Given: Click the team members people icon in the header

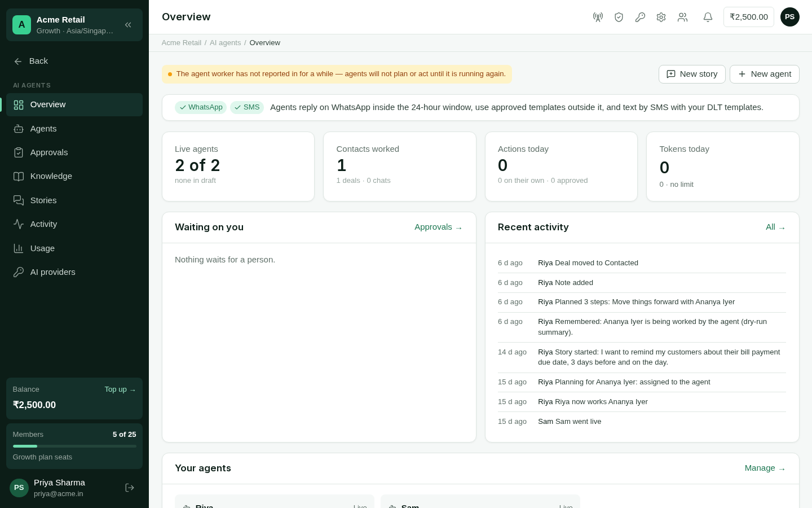Looking at the screenshot, I should pyautogui.click(x=682, y=17).
